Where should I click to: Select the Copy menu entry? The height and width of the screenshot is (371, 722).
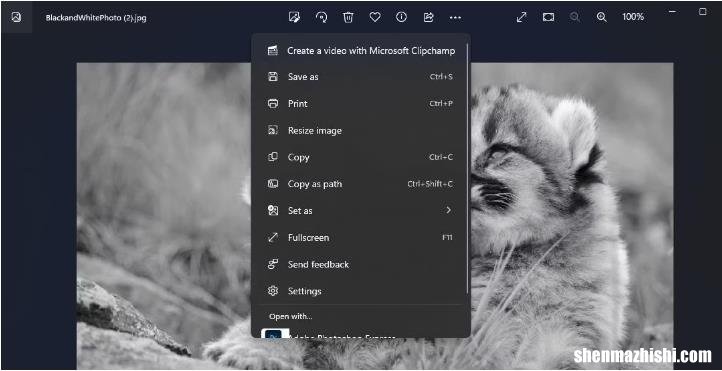361,157
